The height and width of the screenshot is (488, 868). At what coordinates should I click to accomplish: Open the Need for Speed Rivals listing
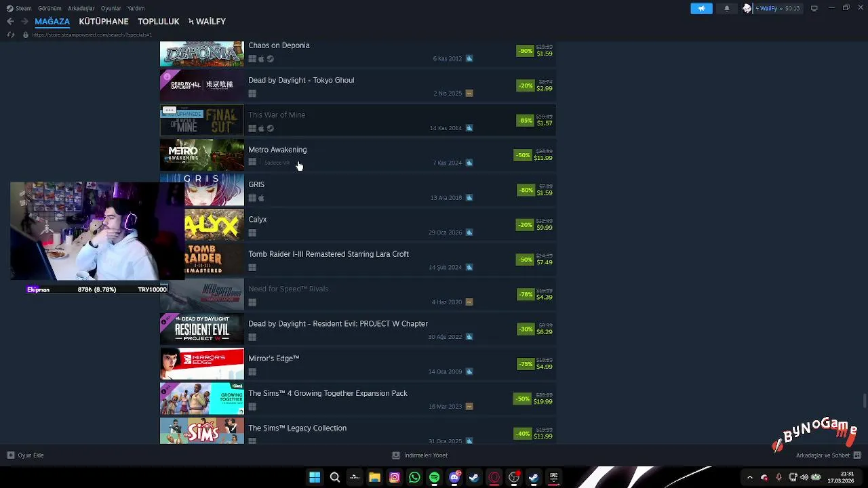click(358, 294)
